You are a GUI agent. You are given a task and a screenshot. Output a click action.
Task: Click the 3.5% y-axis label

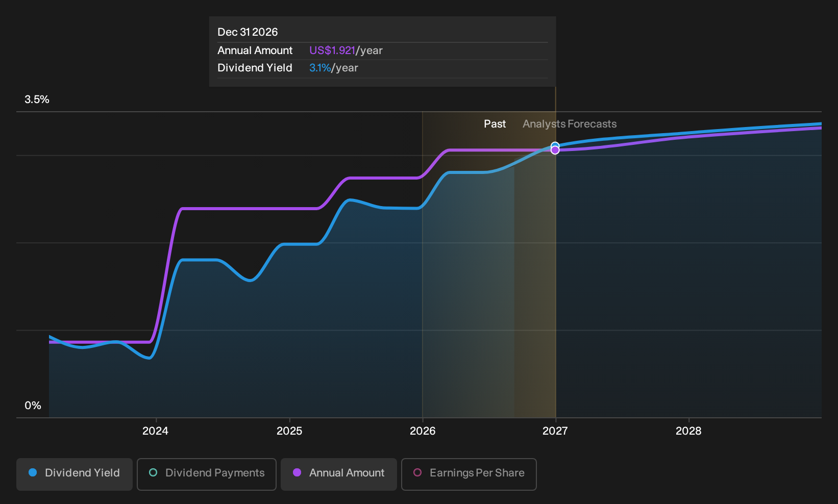tap(37, 99)
